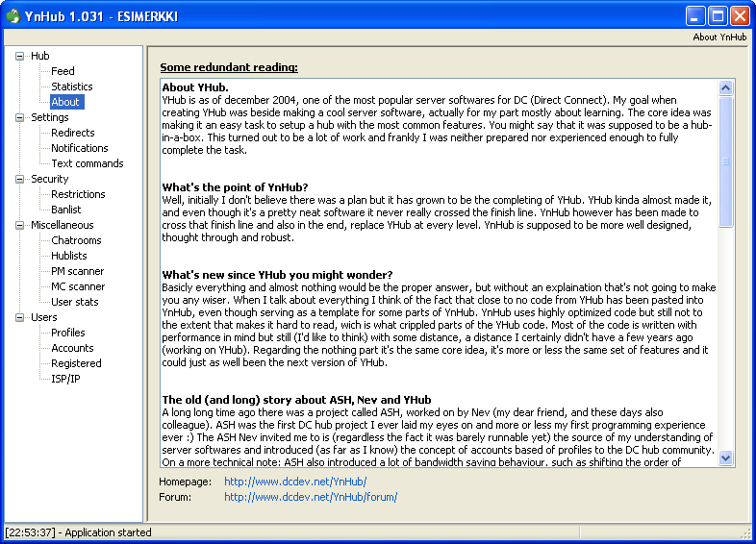
Task: Open the Profiles page
Action: pos(68,333)
